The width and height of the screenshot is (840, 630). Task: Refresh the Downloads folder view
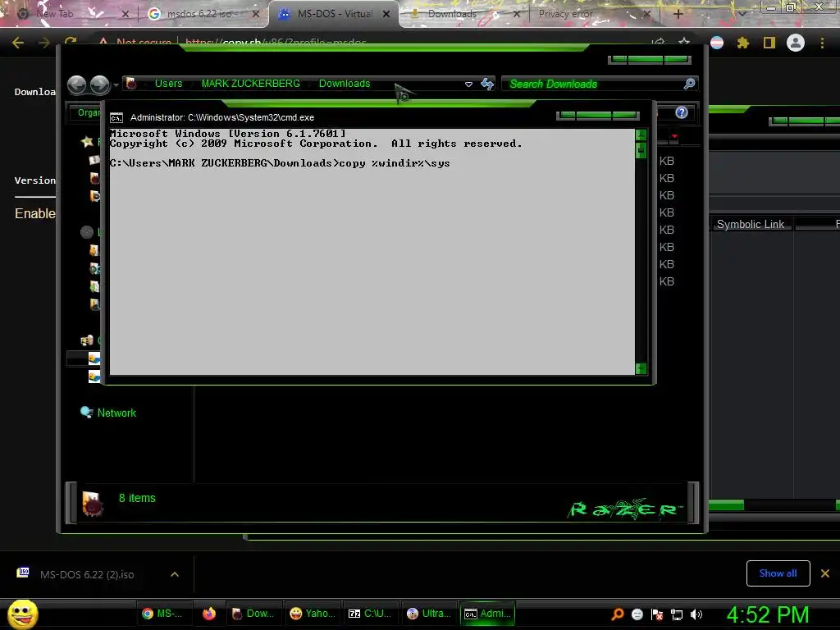point(487,84)
